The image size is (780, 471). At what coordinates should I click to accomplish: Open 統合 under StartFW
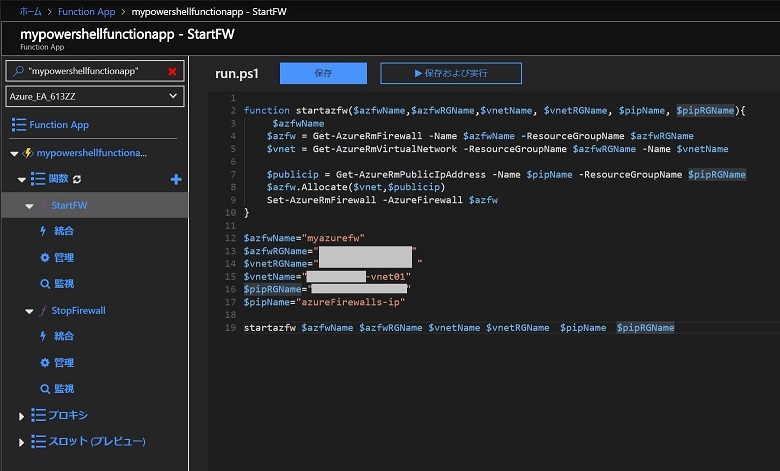(x=63, y=231)
